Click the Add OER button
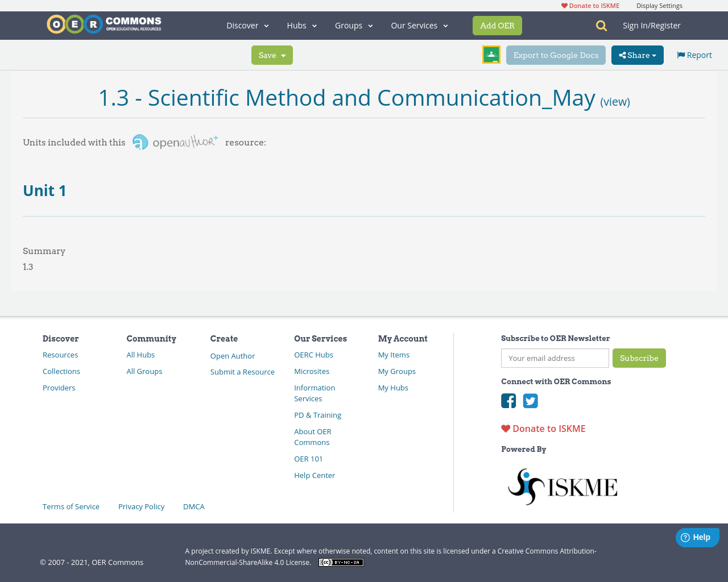 pos(497,25)
